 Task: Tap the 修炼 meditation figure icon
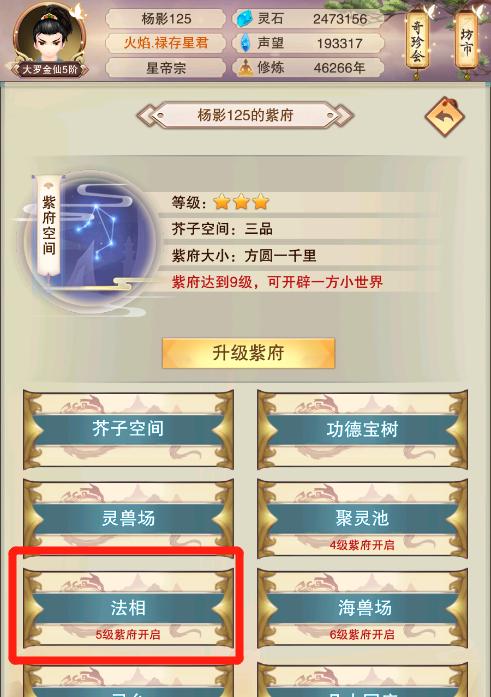pyautogui.click(x=245, y=68)
